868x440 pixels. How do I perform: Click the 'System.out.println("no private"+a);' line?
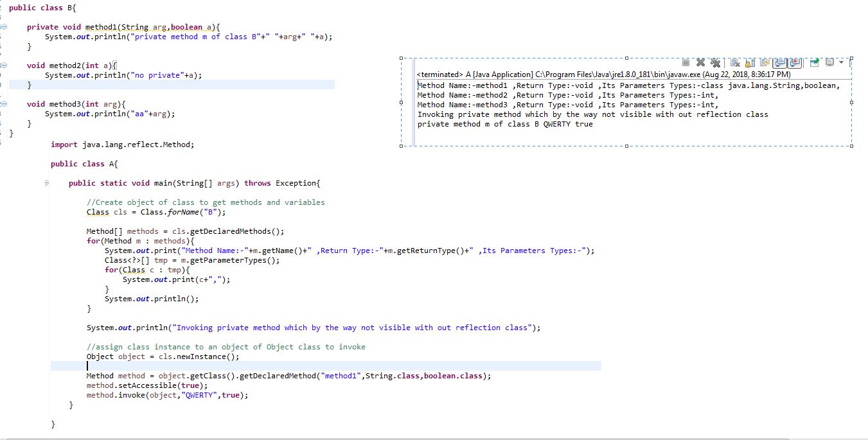click(123, 75)
